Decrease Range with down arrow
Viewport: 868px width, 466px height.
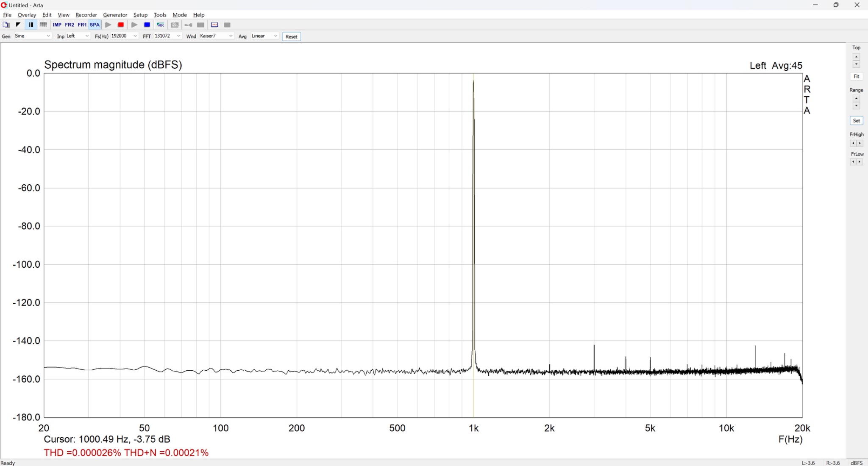(856, 106)
